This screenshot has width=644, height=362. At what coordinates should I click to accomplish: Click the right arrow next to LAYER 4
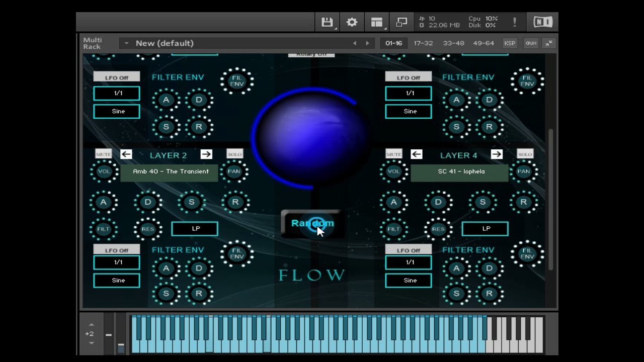coord(497,154)
